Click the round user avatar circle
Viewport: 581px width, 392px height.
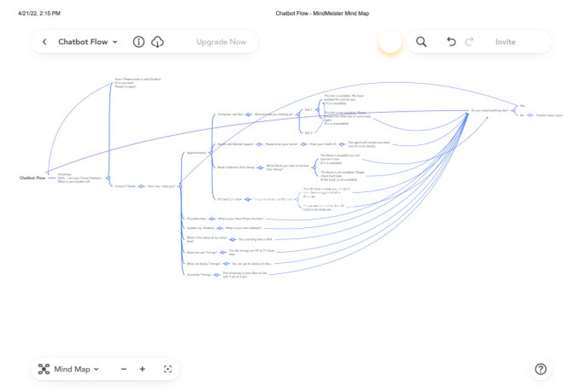(390, 42)
